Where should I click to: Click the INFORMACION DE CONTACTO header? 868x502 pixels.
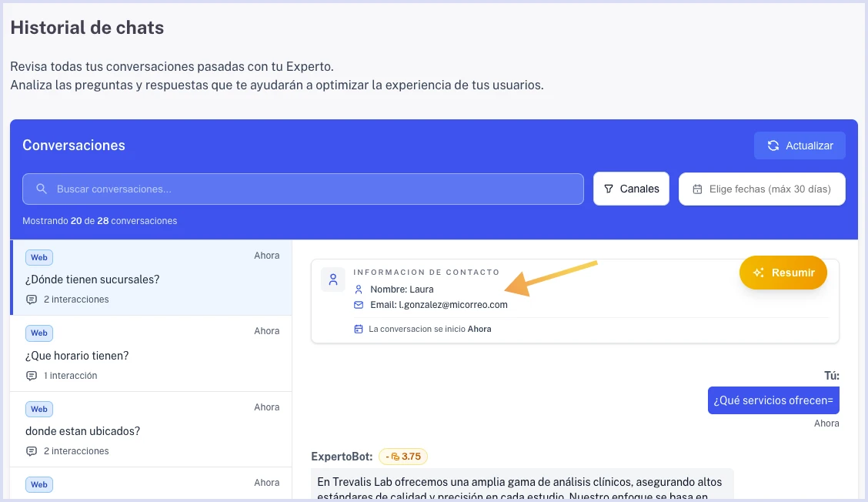pos(426,272)
